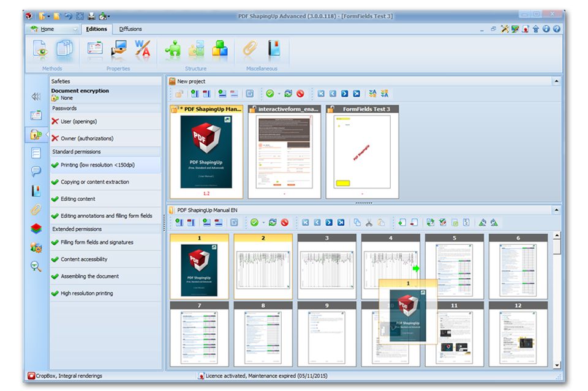This screenshot has width=588, height=391.
Task: Open the bookmarks book icon in Miscellaneous
Action: point(274,49)
